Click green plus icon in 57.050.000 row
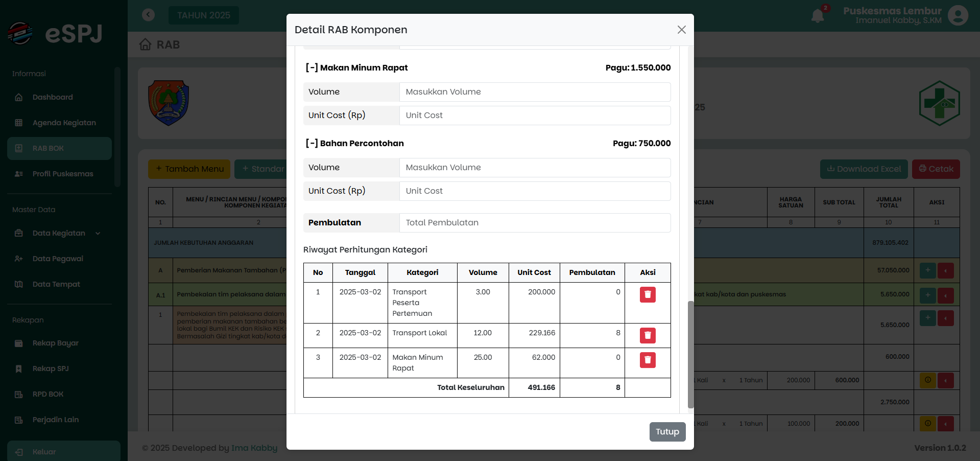Viewport: 980px width, 461px height. (x=928, y=270)
